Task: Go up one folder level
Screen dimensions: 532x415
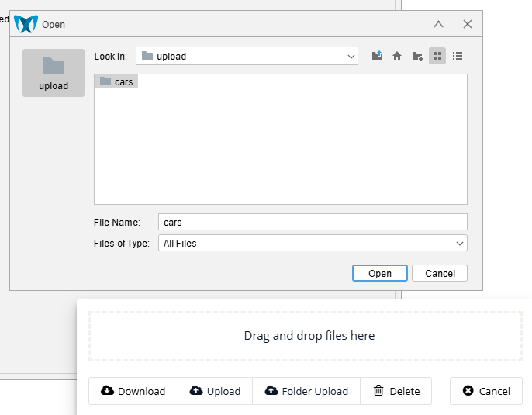Action: (377, 56)
